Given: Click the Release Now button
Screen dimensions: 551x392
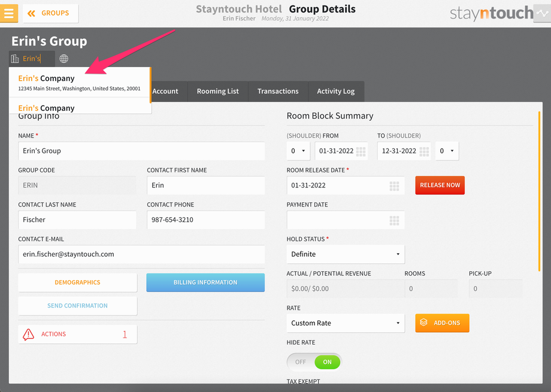Looking at the screenshot, I should [x=440, y=185].
